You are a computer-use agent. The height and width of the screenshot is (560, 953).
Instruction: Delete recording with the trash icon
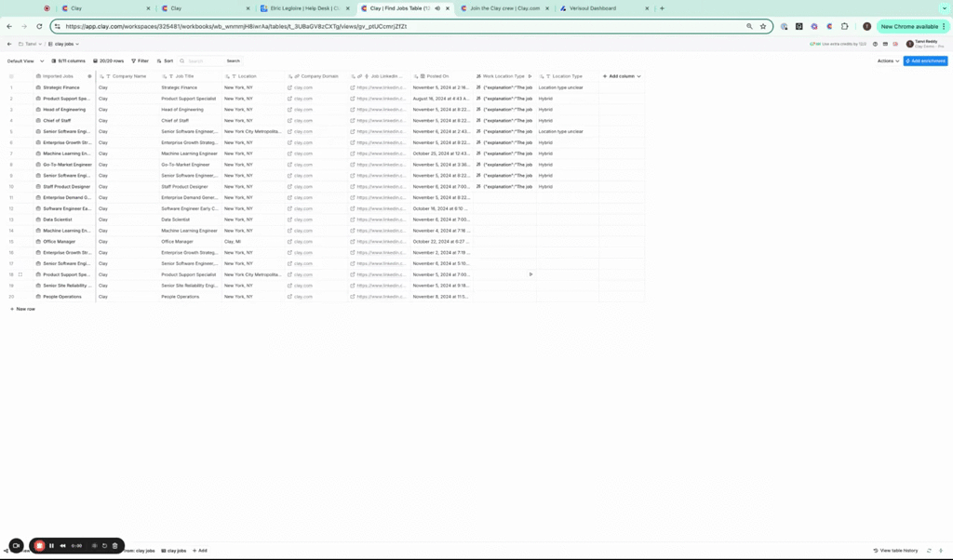[114, 546]
